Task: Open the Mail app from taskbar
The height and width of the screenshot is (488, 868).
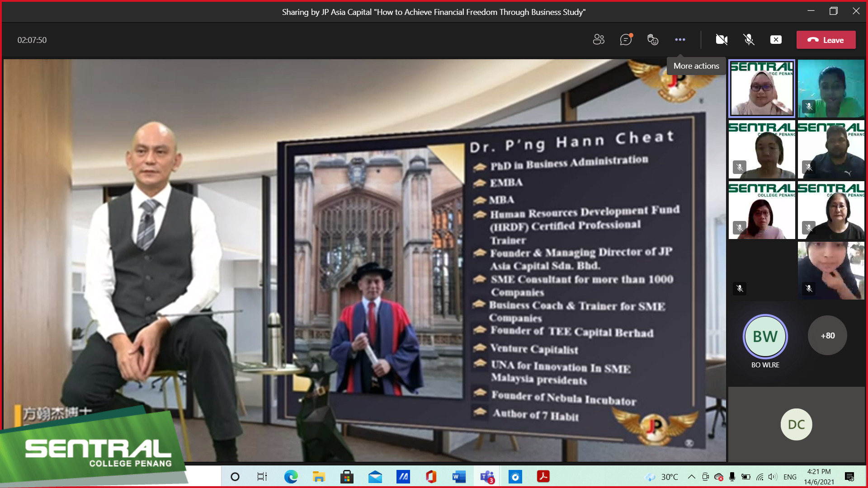Action: [375, 477]
